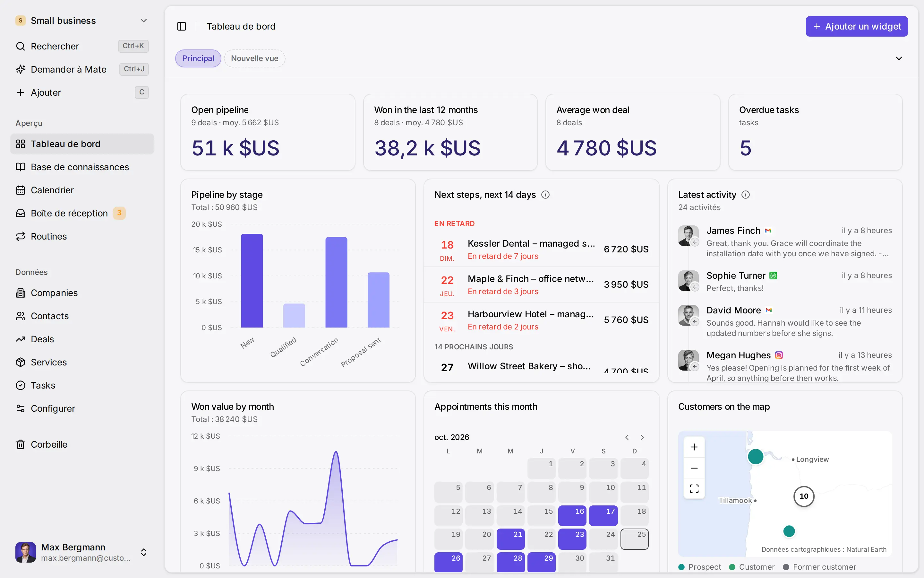This screenshot has height=578, width=924.
Task: Click the Ajouter plus icon in sidebar
Action: (21, 92)
